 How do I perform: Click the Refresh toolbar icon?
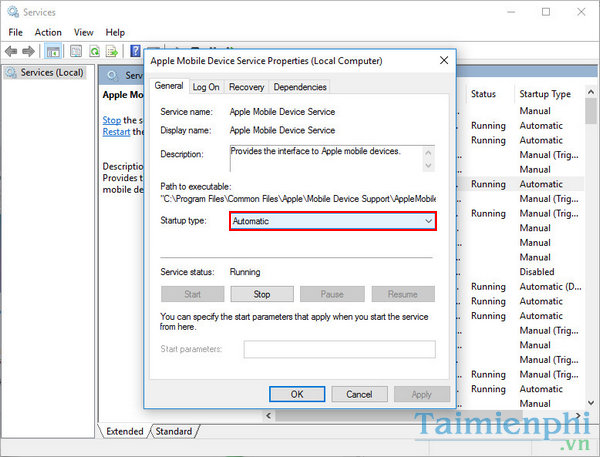tap(94, 51)
